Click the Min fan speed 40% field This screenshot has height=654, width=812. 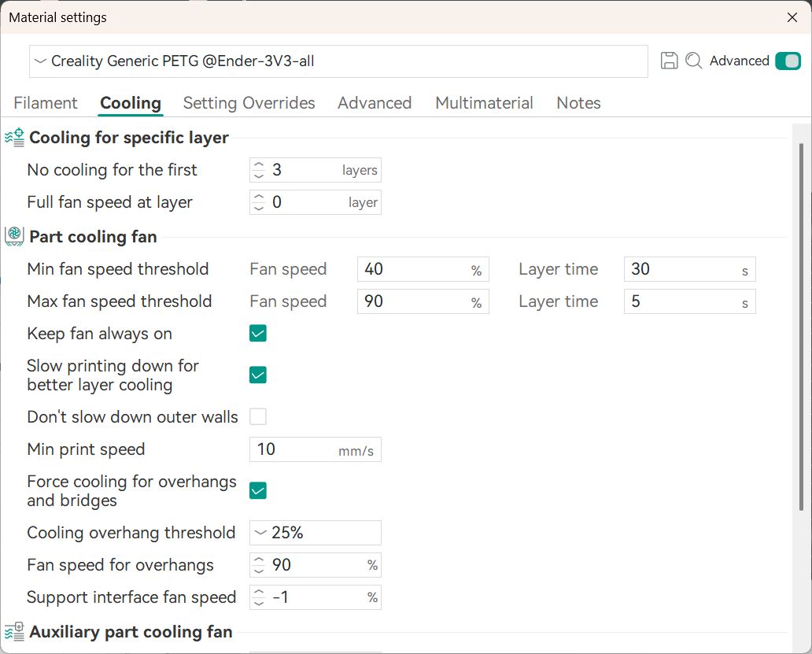click(423, 269)
